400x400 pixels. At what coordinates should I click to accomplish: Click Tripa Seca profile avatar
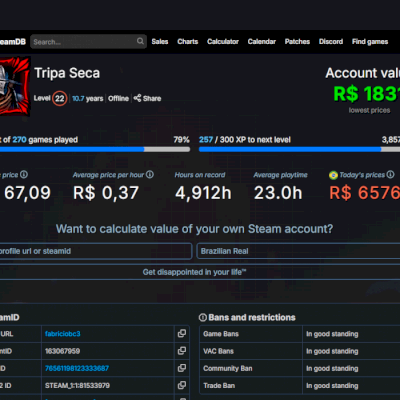coord(15,86)
